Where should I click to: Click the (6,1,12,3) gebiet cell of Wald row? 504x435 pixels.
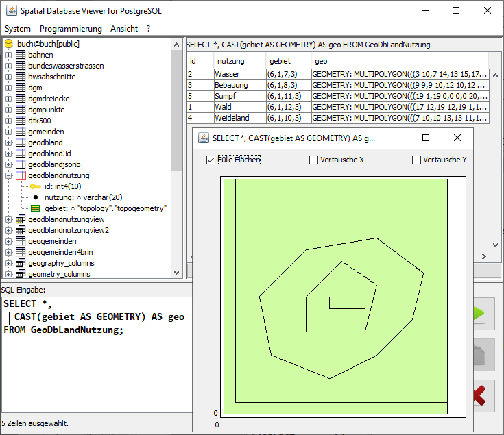point(289,107)
